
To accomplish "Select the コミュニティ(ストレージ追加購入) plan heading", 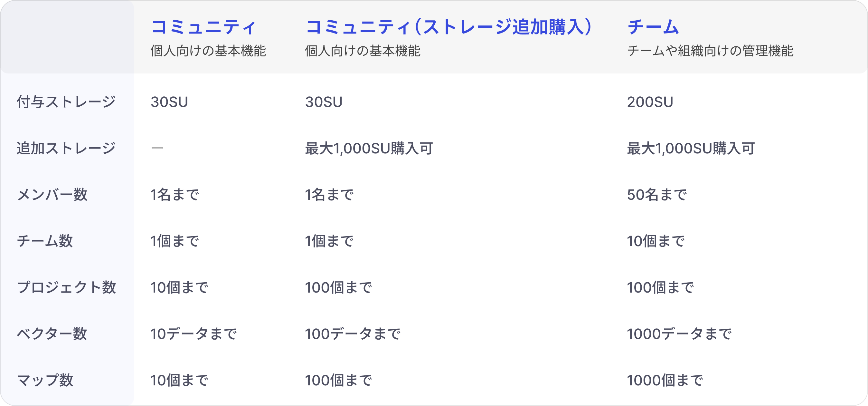I will coord(448,27).
